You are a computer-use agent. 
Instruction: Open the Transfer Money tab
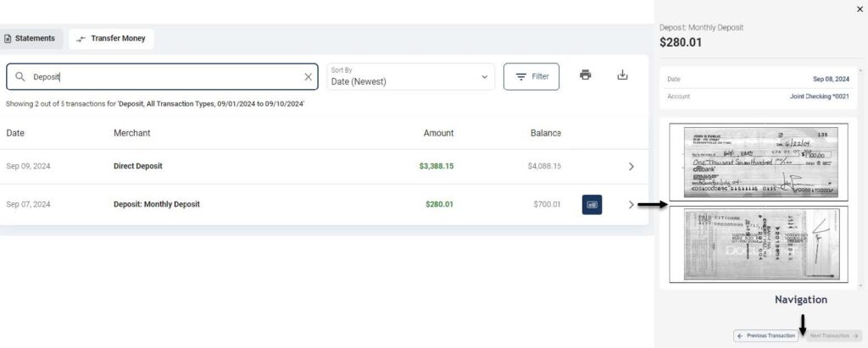click(x=111, y=39)
